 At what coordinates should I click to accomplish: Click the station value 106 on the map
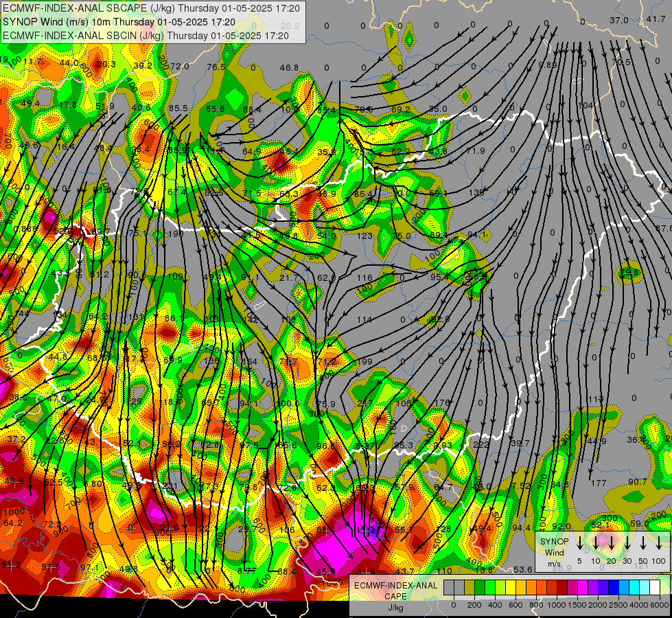pyautogui.click(x=287, y=529)
